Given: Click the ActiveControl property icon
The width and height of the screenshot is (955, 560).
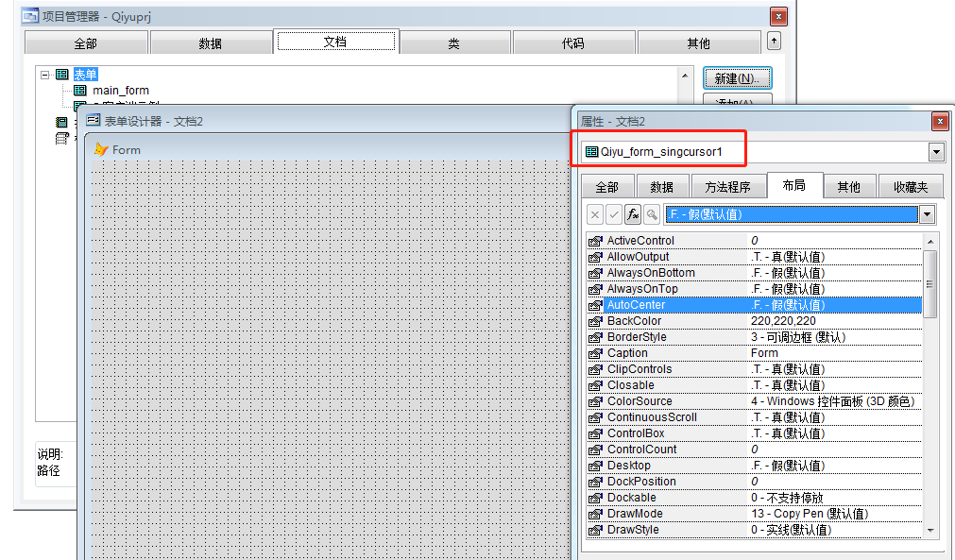Looking at the screenshot, I should click(595, 241).
